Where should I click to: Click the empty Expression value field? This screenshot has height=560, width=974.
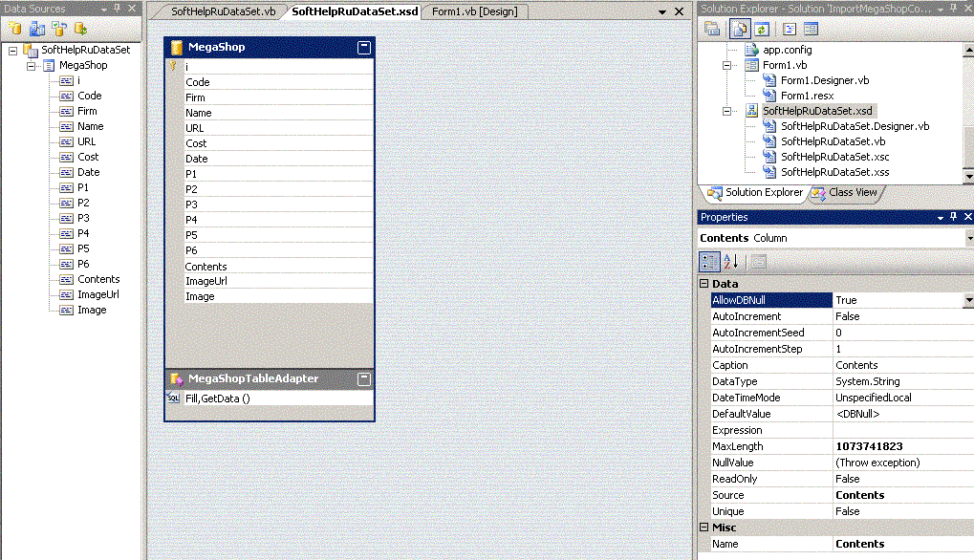coord(903,430)
